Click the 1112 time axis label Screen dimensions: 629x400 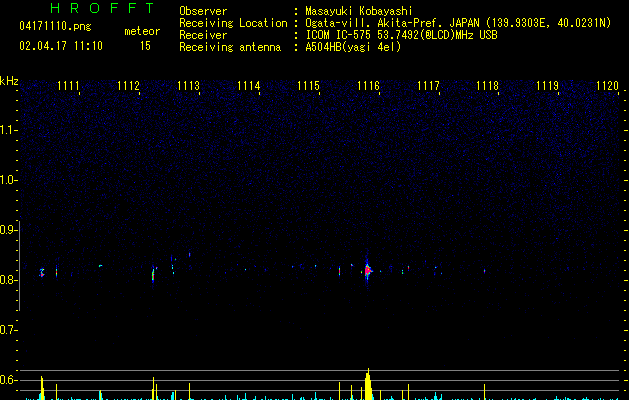(128, 86)
